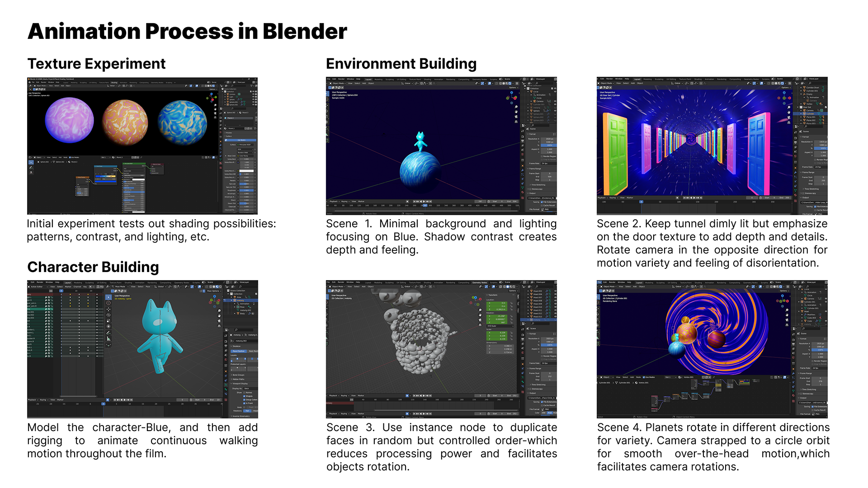The height and width of the screenshot is (488, 868).
Task: Click the Resolution percentage slider in Scene 1 properties
Action: (x=549, y=145)
